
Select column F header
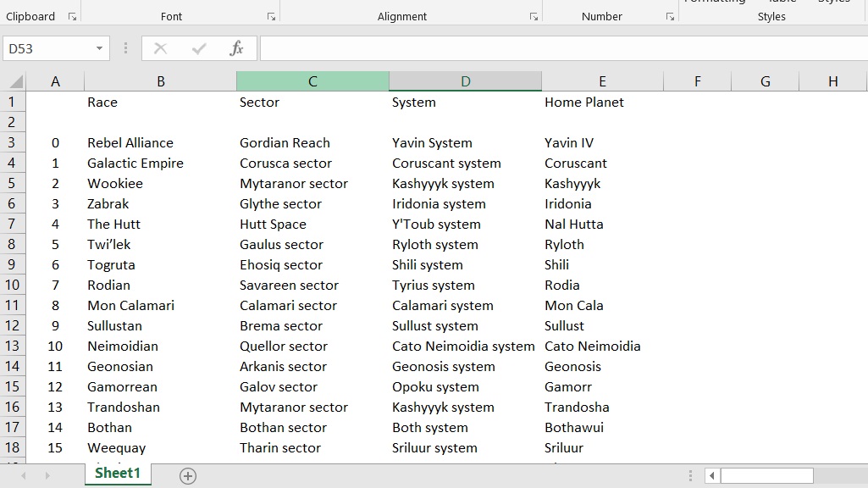(698, 81)
